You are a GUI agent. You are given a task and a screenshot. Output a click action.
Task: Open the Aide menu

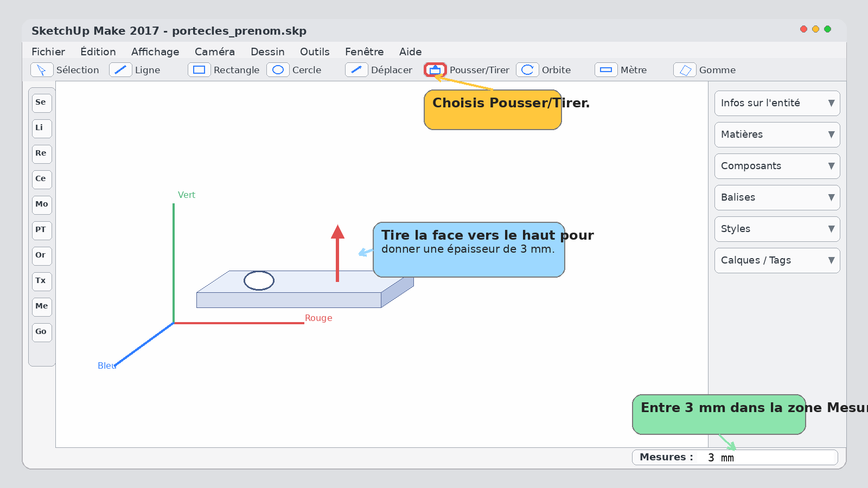tap(411, 52)
